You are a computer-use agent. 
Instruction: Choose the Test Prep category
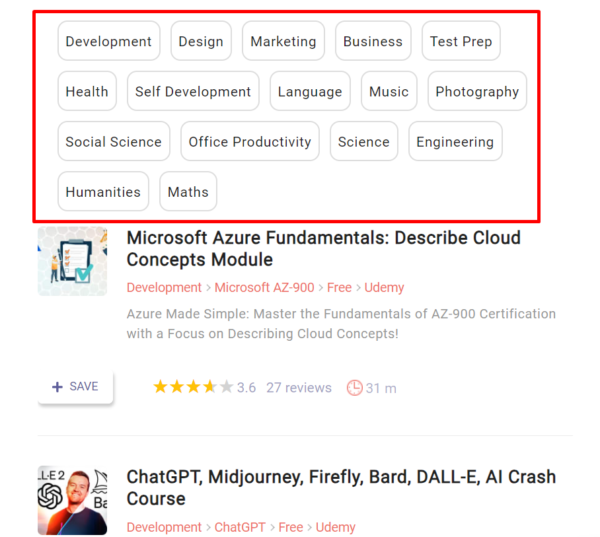click(x=461, y=41)
